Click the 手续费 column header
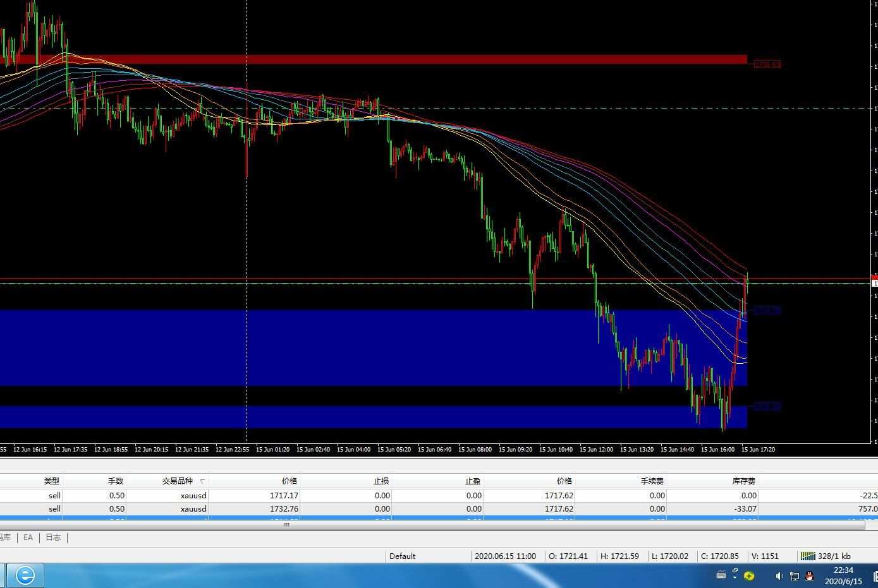This screenshot has width=878, height=588. tap(652, 481)
